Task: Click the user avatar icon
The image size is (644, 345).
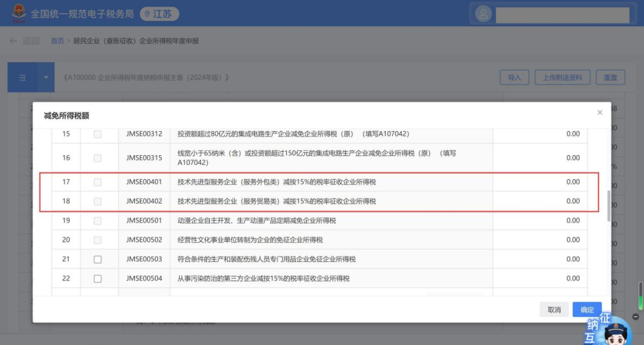Action: (484, 14)
